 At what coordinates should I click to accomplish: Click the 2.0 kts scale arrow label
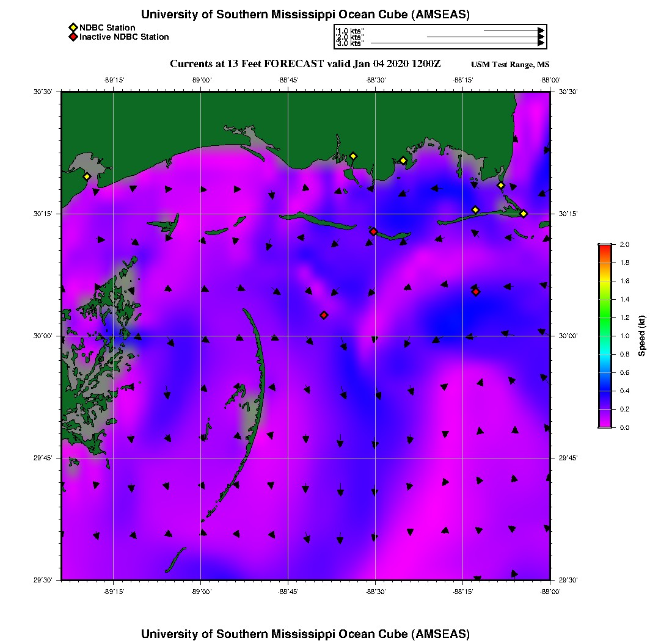(x=350, y=37)
